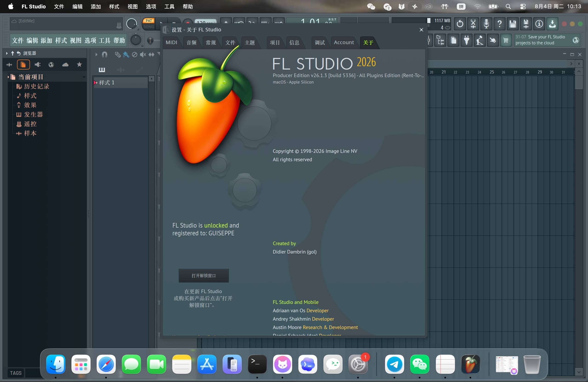
Task: Click the browser folder-tree view icon
Action: point(440,40)
